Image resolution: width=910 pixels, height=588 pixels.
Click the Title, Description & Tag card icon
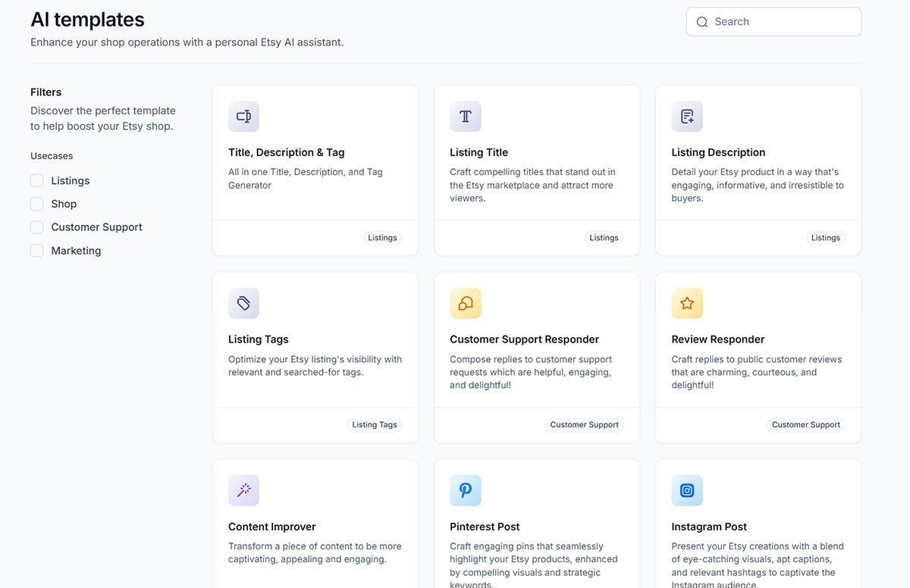point(243,117)
